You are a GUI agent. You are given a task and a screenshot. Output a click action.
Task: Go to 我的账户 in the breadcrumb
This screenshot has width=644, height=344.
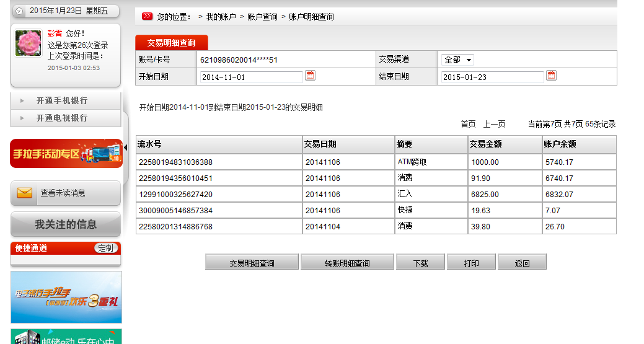point(221,17)
